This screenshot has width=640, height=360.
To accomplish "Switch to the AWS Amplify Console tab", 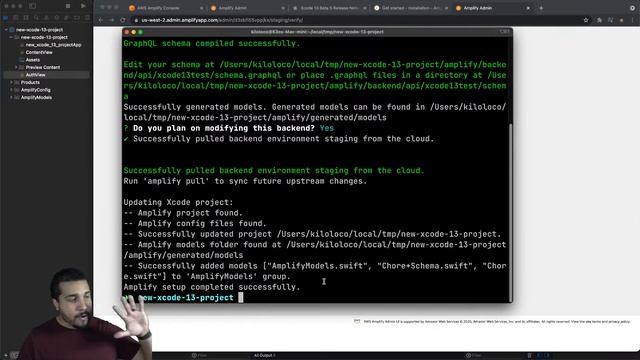I will 165,8.
